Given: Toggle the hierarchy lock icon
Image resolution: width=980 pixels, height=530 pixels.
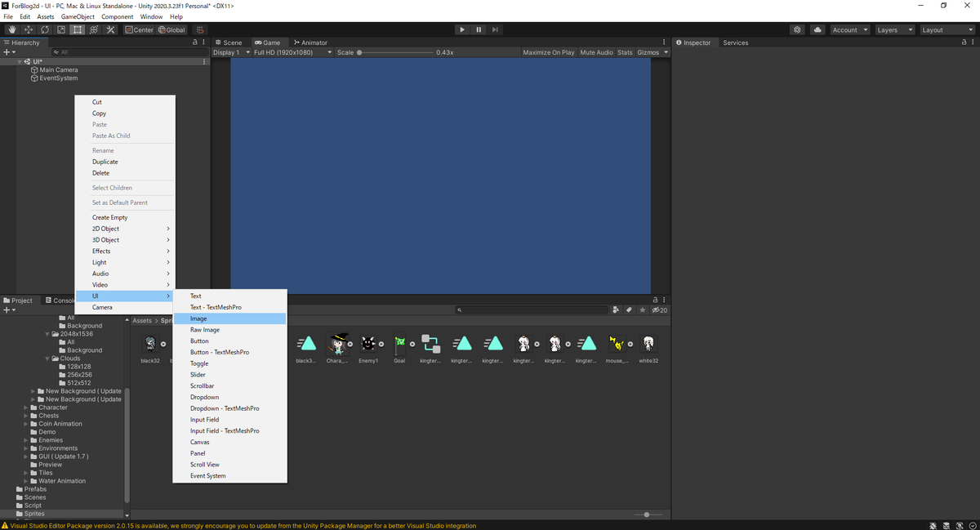Looking at the screenshot, I should [x=194, y=42].
